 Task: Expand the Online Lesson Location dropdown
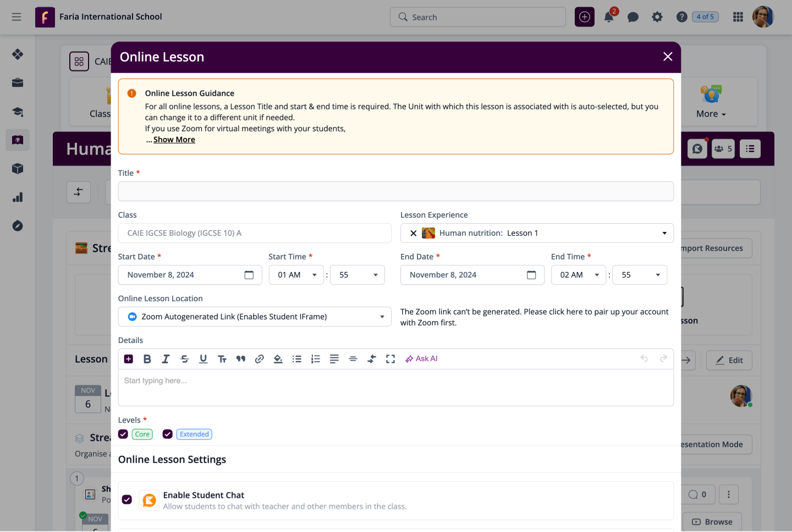click(382, 317)
